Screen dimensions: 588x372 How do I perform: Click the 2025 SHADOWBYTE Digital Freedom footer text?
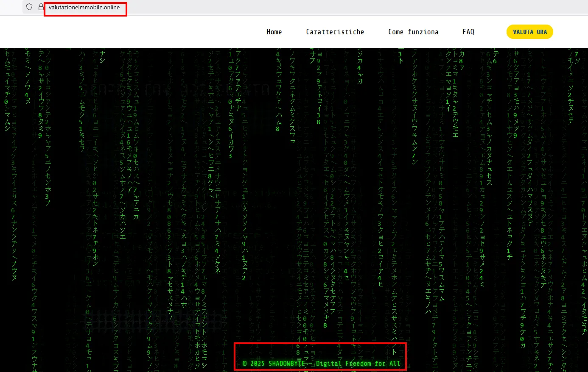321,364
